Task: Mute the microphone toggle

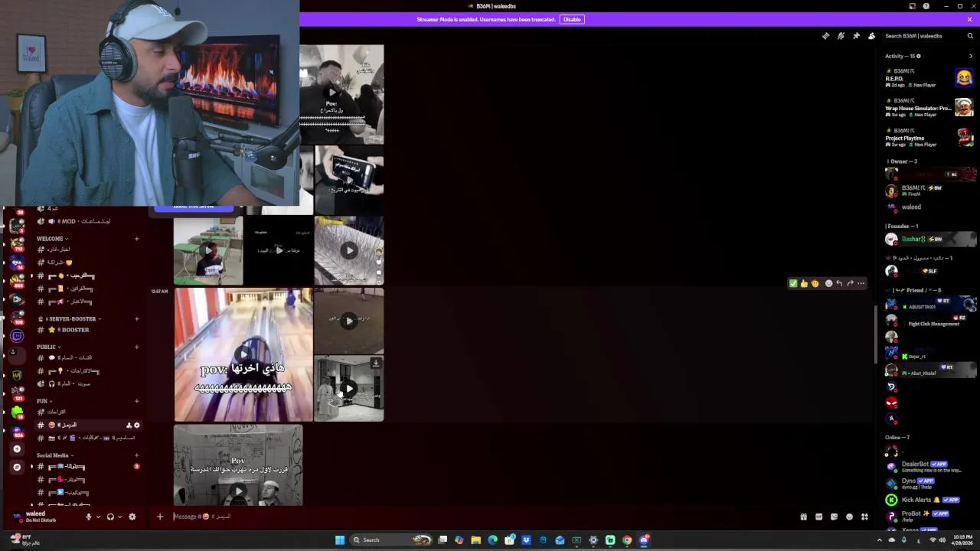Action: click(88, 517)
